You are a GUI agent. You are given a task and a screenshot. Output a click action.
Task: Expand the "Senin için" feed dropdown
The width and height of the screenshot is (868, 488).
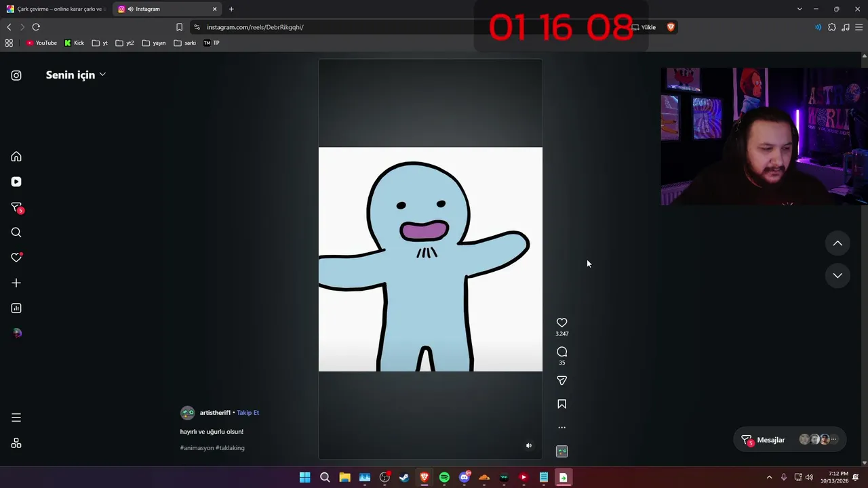76,75
